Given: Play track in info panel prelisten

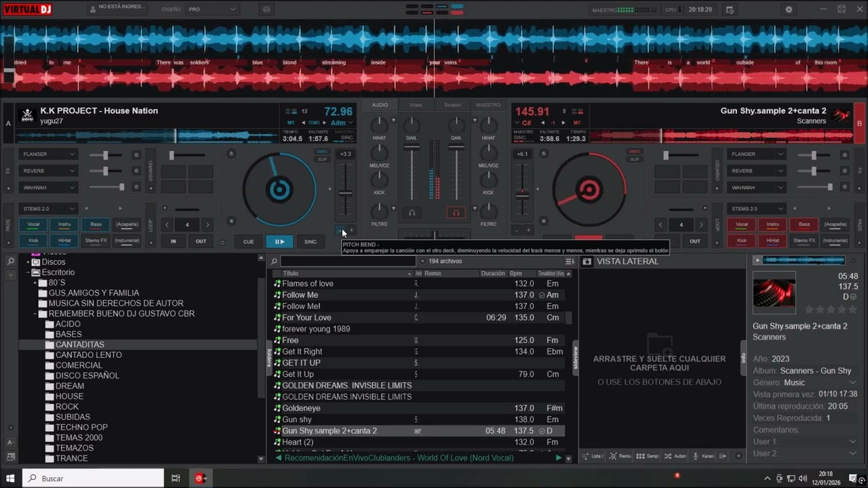Looking at the screenshot, I should pyautogui.click(x=757, y=260).
